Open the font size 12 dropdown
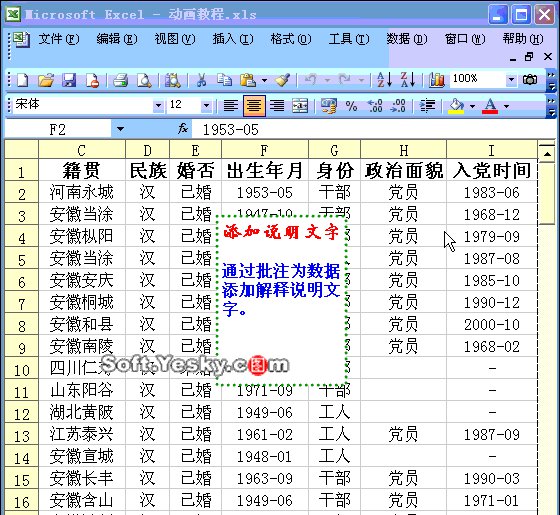 (x=206, y=106)
